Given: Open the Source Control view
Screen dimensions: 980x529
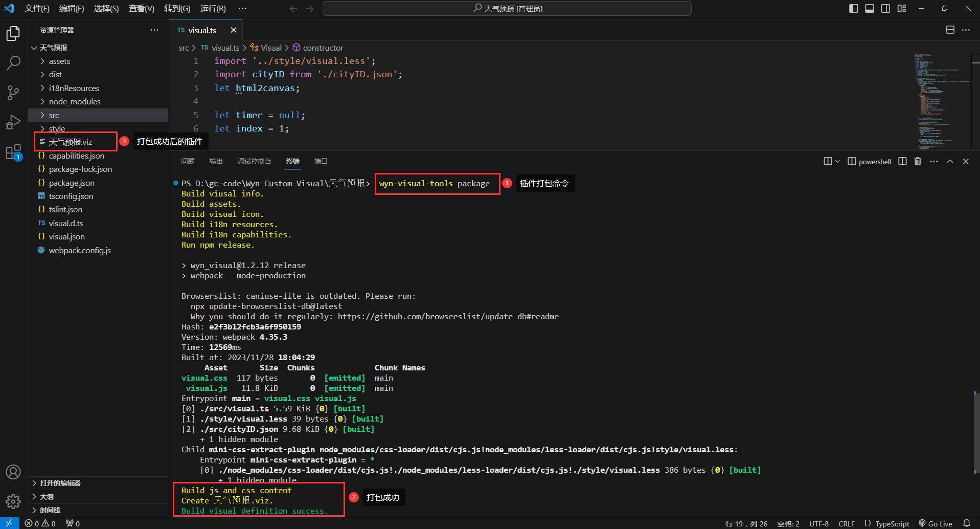Looking at the screenshot, I should click(13, 93).
